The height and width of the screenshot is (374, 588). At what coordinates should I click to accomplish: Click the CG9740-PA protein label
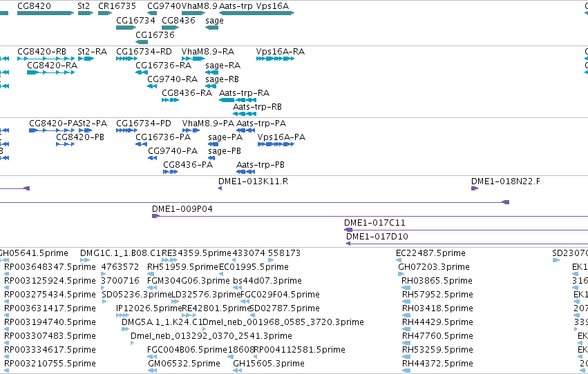click(x=173, y=151)
